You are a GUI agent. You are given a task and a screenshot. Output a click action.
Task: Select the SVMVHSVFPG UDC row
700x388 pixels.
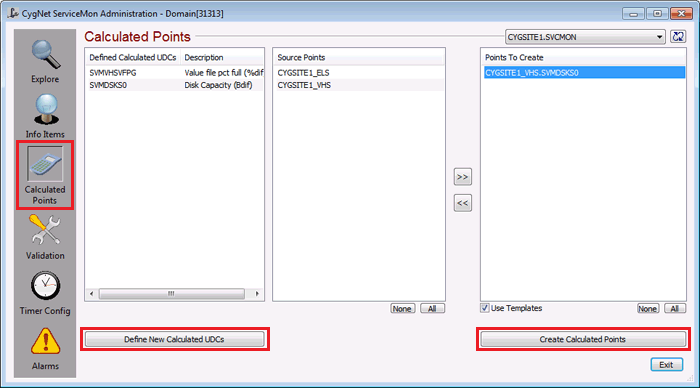click(175, 72)
